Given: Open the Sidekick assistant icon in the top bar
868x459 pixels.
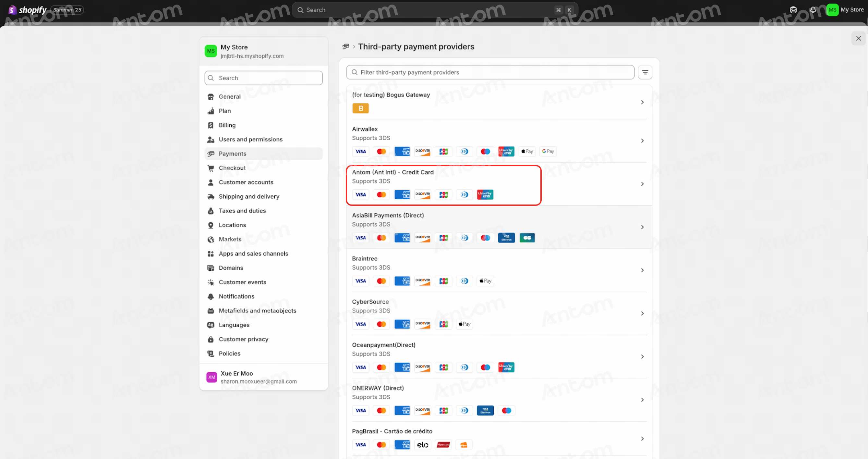Looking at the screenshot, I should pos(793,10).
